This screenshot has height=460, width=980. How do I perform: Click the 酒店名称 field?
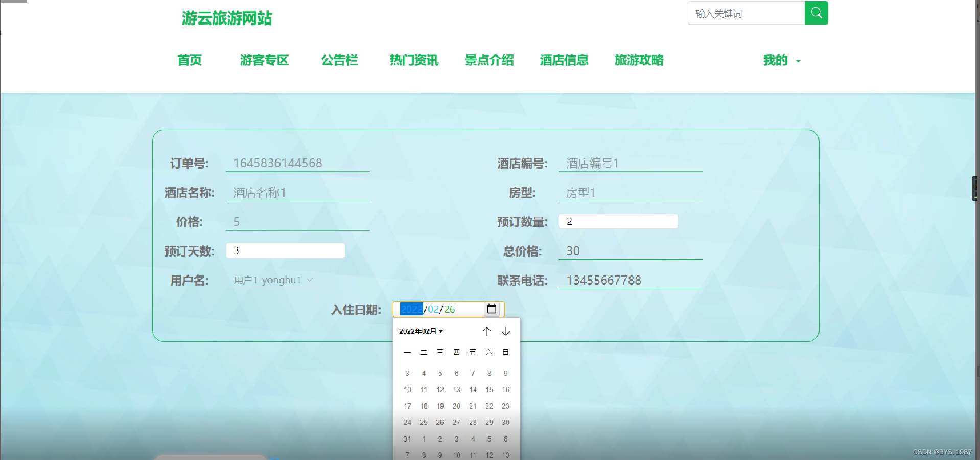pos(298,192)
